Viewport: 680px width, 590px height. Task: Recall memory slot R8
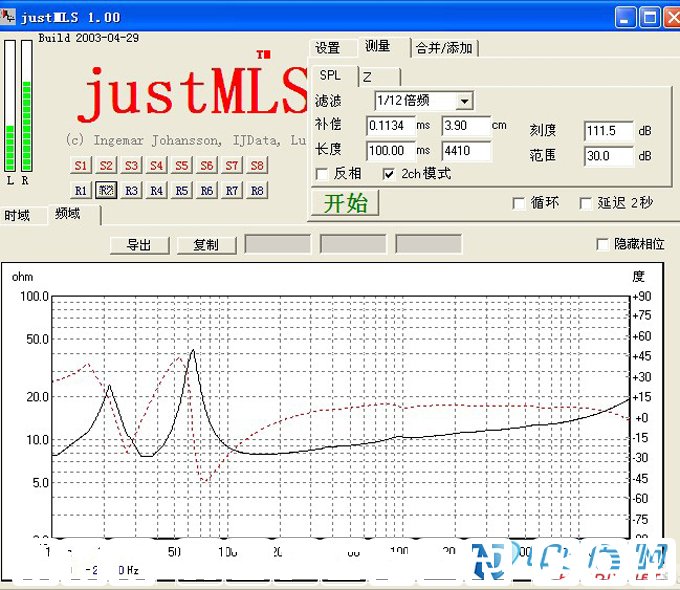click(x=257, y=190)
